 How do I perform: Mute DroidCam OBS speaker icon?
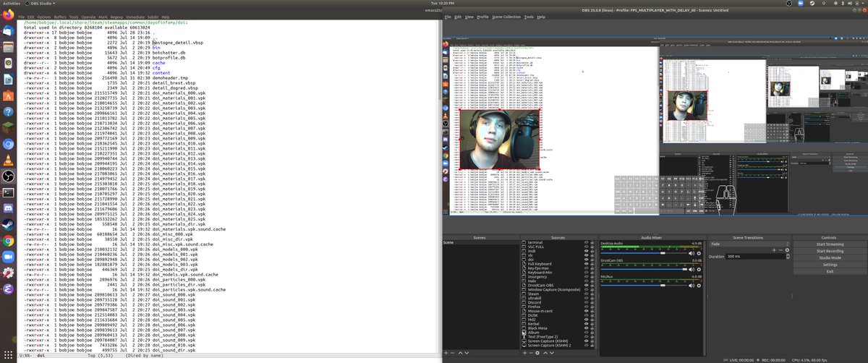tap(692, 269)
